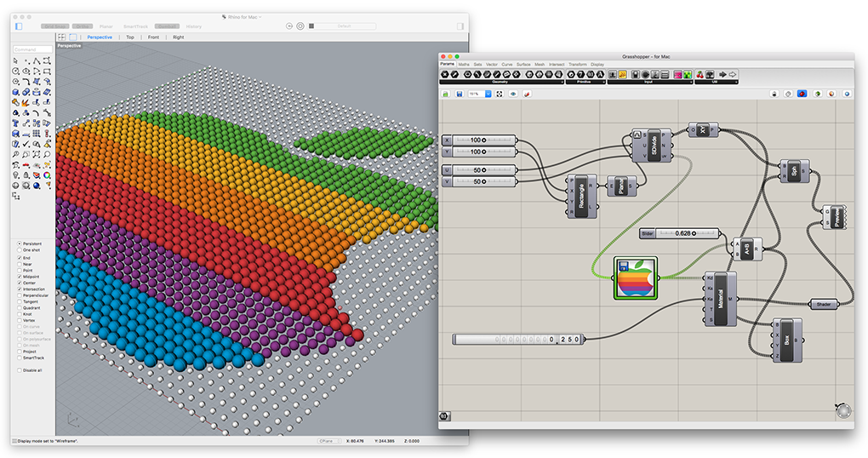
Task: Switch to the Top viewport tab
Action: 130,37
